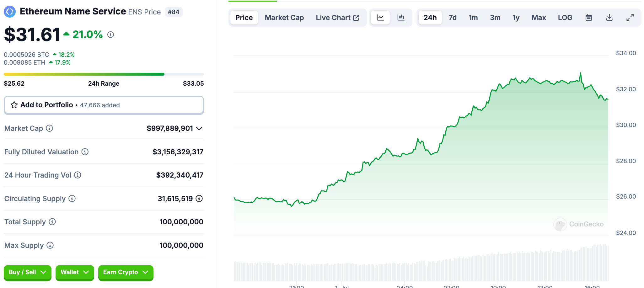The height and width of the screenshot is (288, 644).
Task: Click the Total Supply info icon
Action: pyautogui.click(x=52, y=221)
